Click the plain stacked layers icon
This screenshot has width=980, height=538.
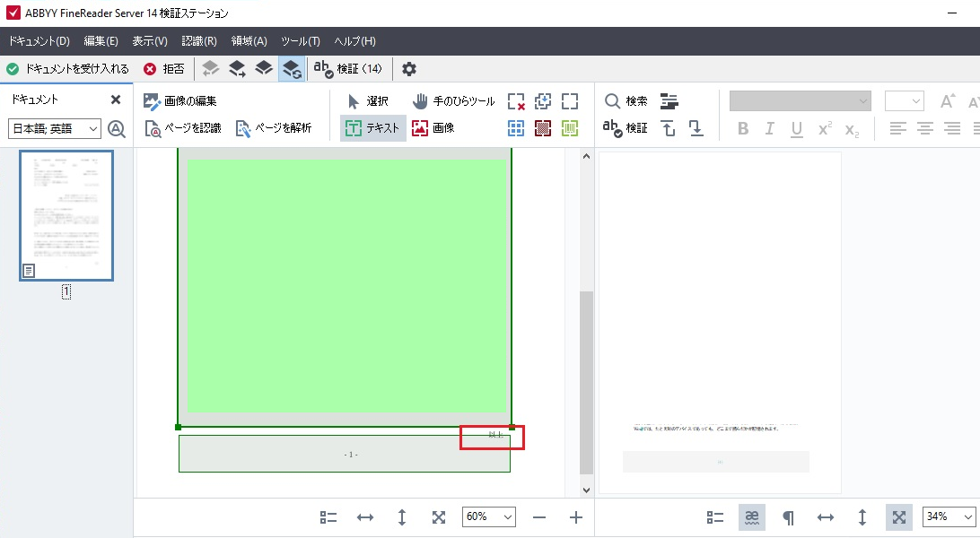pyautogui.click(x=264, y=69)
